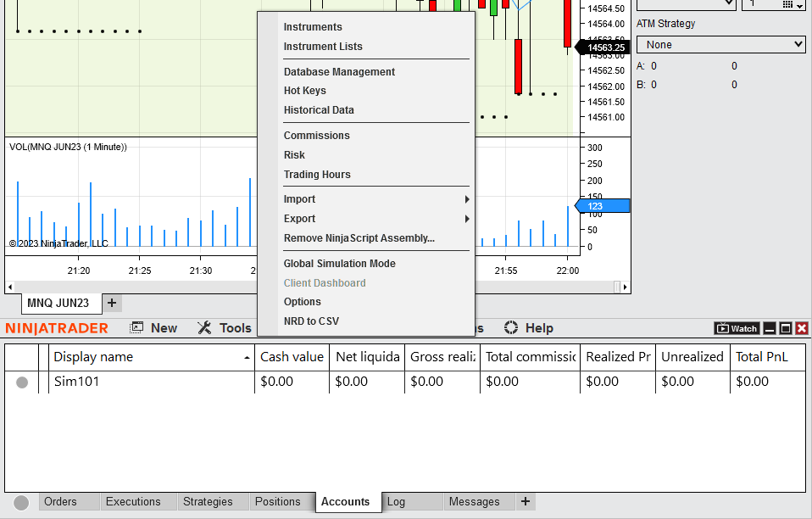Screen dimensions: 812x519
Task: Click the Cash value column header
Action: pyautogui.click(x=292, y=357)
